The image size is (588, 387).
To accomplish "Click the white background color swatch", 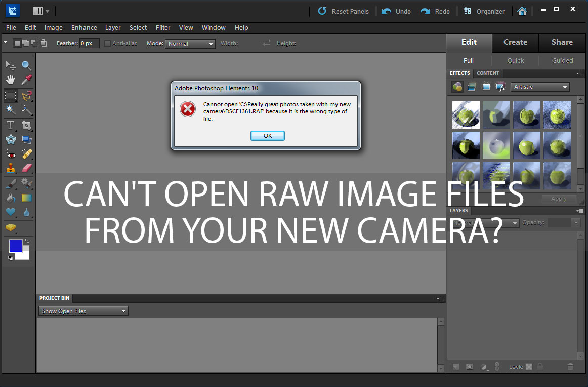I will pos(25,255).
